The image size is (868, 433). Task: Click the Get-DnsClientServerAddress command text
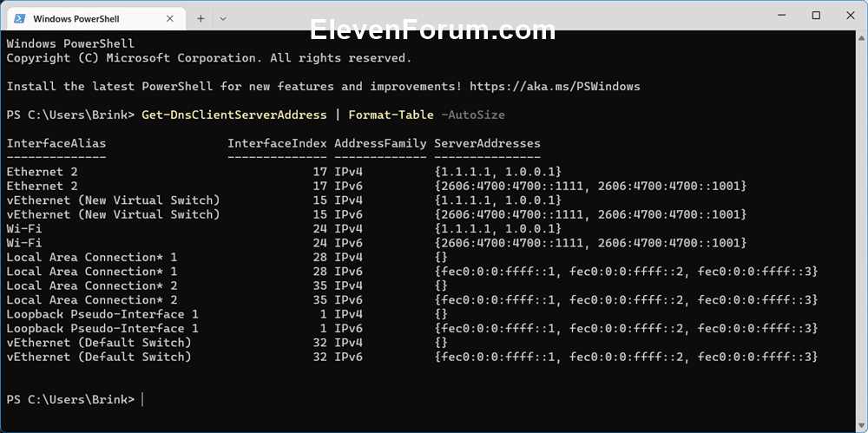(x=234, y=115)
